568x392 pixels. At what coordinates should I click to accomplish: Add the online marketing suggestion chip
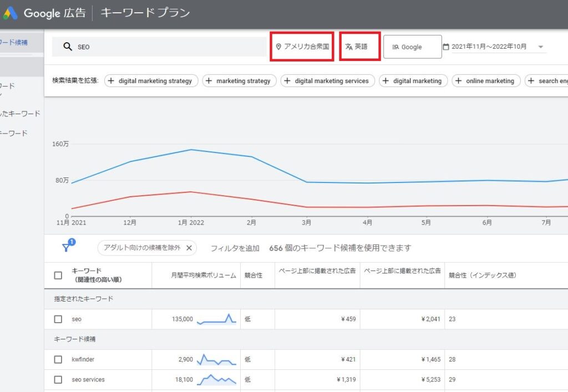pyautogui.click(x=486, y=81)
